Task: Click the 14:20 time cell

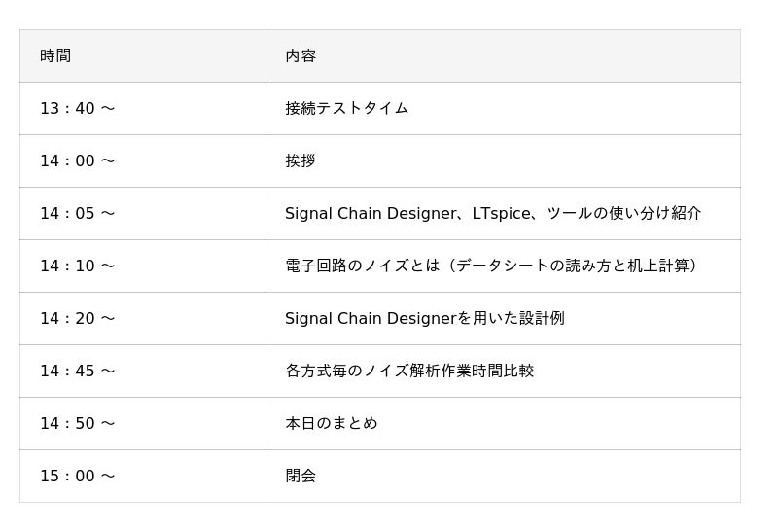Action: coord(142,319)
